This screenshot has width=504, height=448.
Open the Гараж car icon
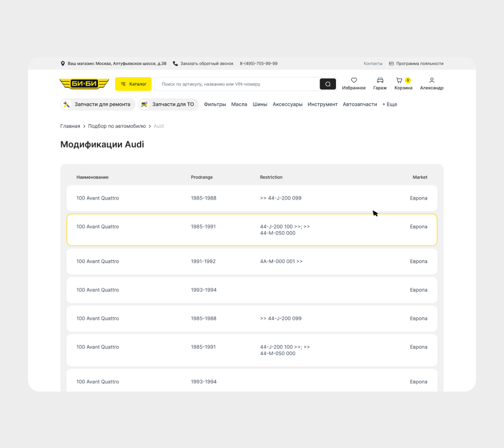coord(380,80)
